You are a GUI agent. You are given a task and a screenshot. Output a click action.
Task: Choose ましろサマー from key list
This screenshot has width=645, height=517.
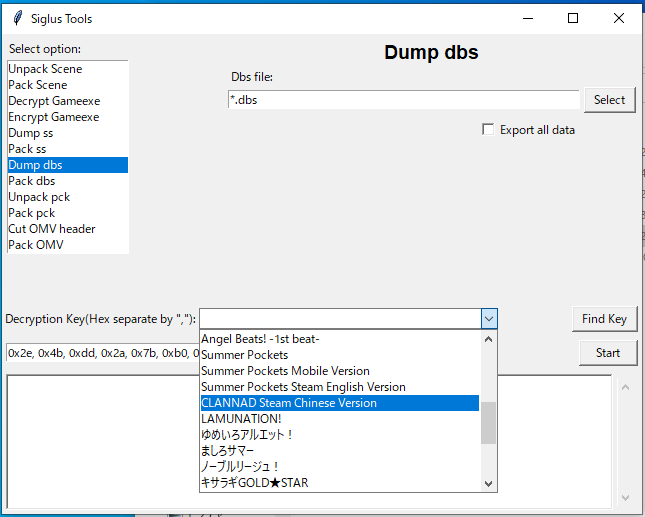(340, 451)
